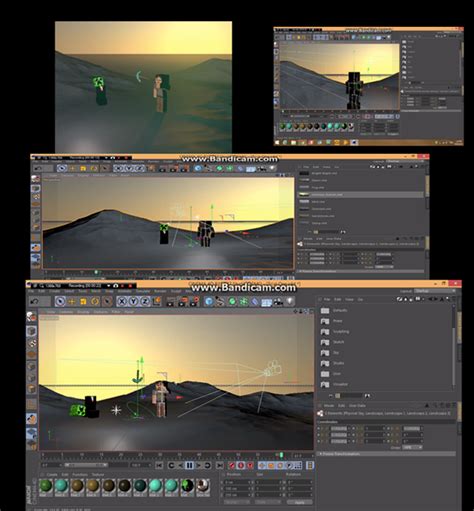Select Polygons mode orange cube icon
This screenshot has width=474, height=511.
click(x=32, y=389)
